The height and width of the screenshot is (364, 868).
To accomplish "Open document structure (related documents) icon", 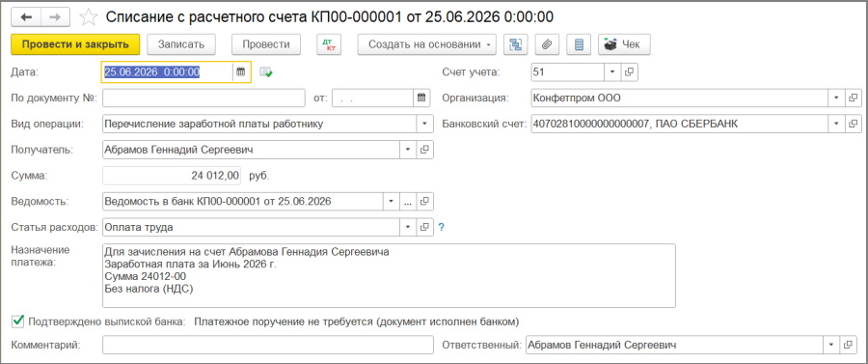I will pyautogui.click(x=515, y=44).
